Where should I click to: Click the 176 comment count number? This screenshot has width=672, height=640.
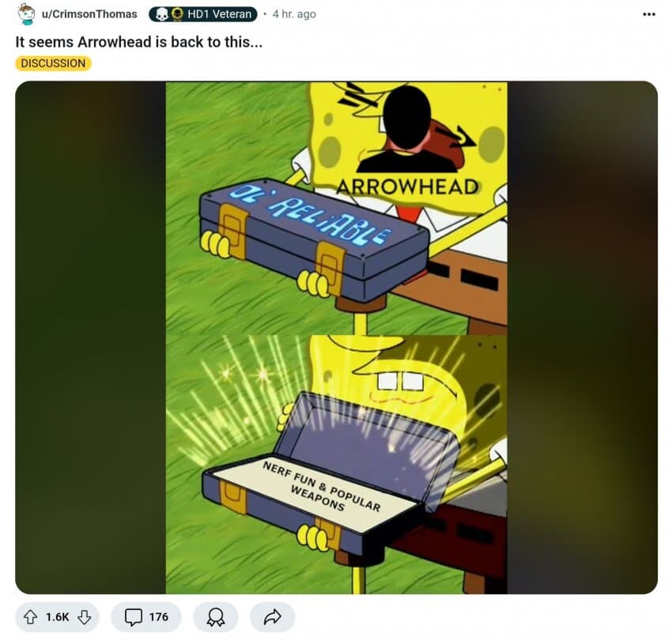159,617
